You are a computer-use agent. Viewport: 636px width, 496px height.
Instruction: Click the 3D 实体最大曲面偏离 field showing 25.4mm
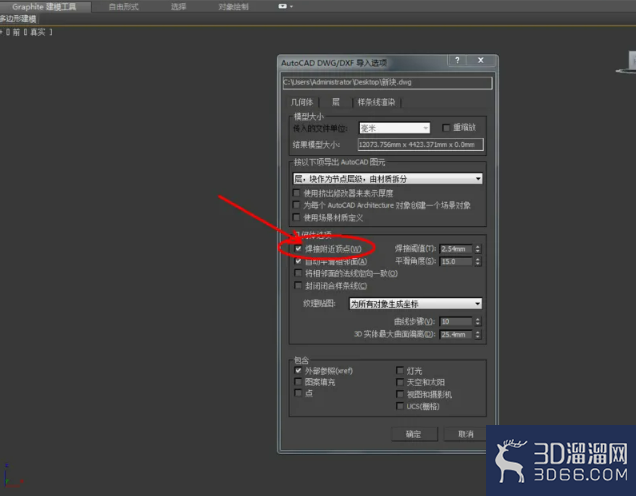tap(456, 335)
